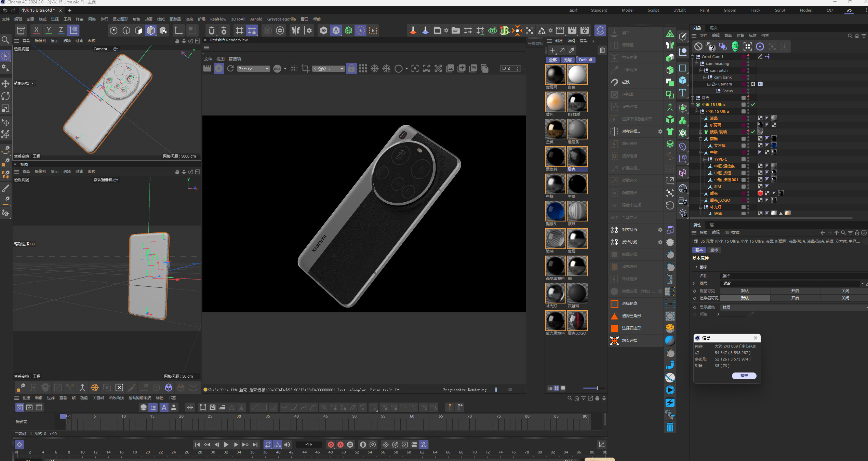The width and height of the screenshot is (868, 461).
Task: Click the Record active objects button
Action: point(331,445)
